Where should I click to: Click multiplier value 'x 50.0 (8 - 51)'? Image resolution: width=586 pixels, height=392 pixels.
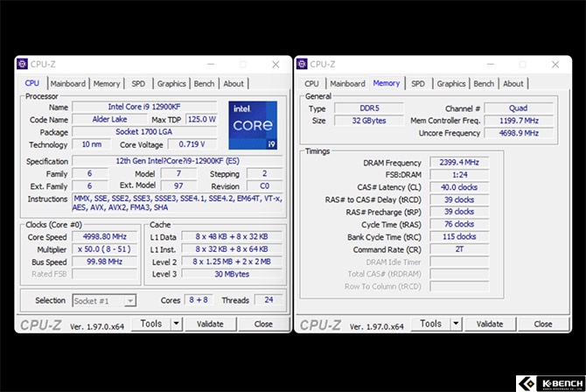pos(105,249)
